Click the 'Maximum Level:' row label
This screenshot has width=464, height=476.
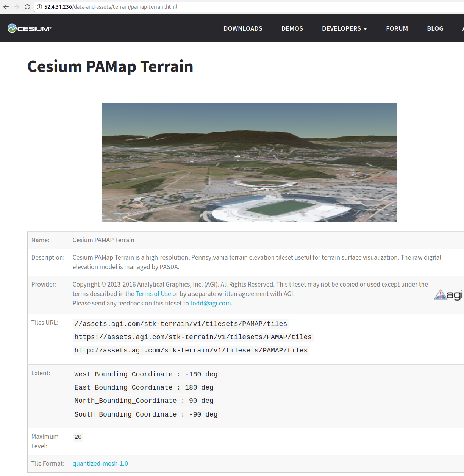click(45, 442)
